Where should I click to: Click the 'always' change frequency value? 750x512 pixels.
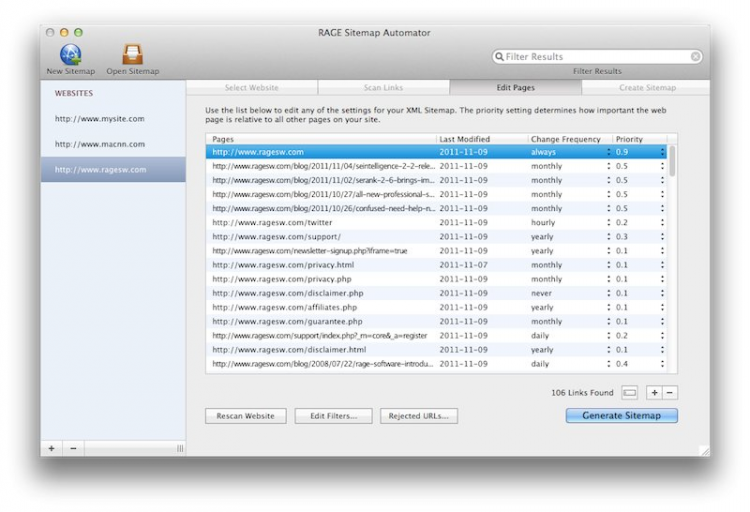(543, 152)
